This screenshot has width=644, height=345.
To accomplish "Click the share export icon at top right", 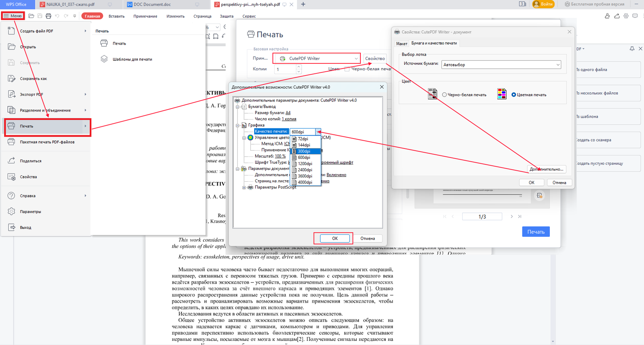I will 617,16.
